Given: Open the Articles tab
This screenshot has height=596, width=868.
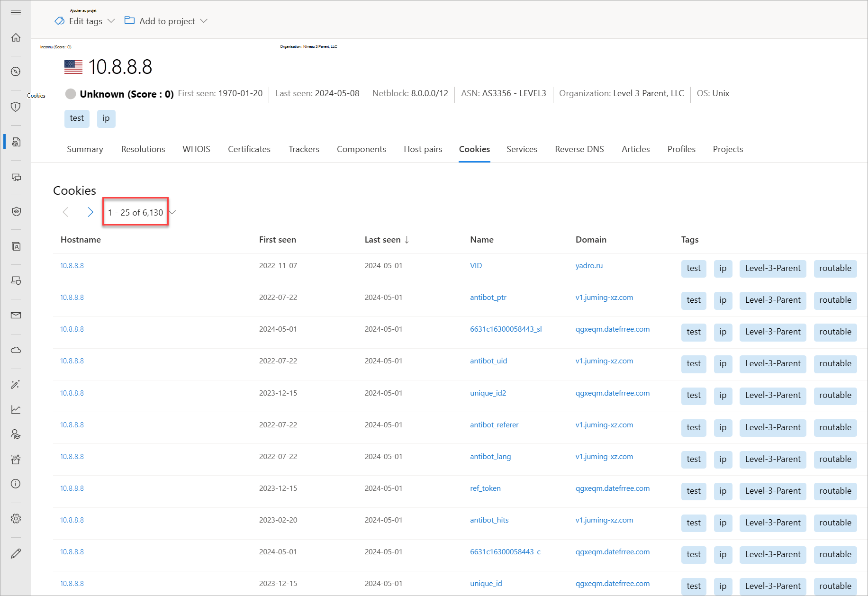Looking at the screenshot, I should point(636,149).
